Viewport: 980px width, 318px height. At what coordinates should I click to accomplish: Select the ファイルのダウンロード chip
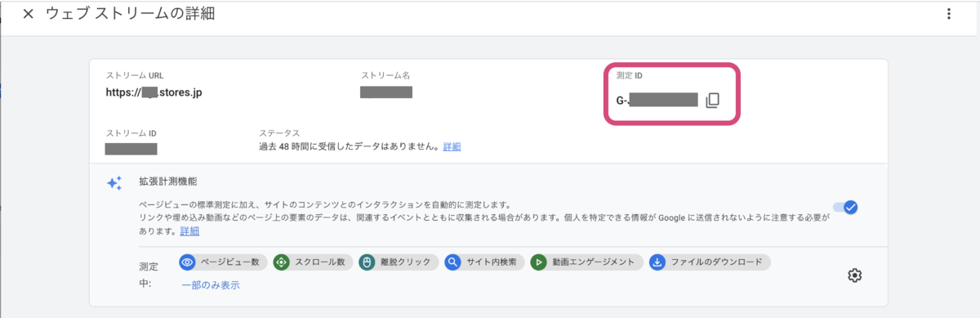click(x=710, y=262)
